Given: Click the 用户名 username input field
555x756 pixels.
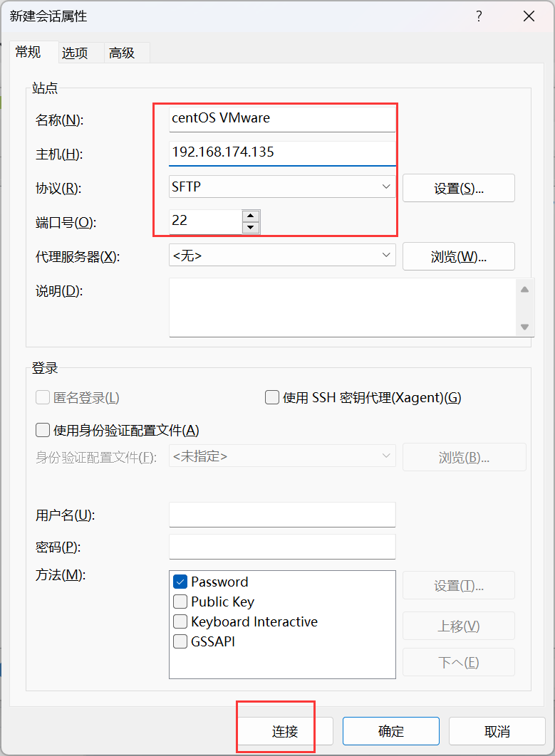Looking at the screenshot, I should pyautogui.click(x=282, y=514).
